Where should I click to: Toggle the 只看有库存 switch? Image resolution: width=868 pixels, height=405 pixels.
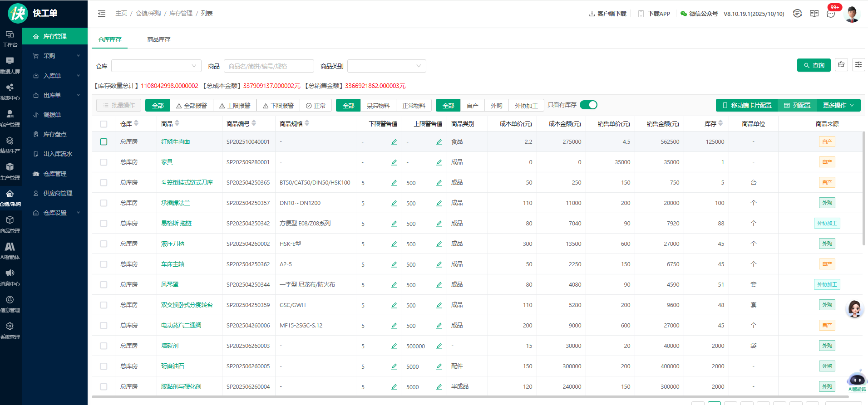coord(588,105)
